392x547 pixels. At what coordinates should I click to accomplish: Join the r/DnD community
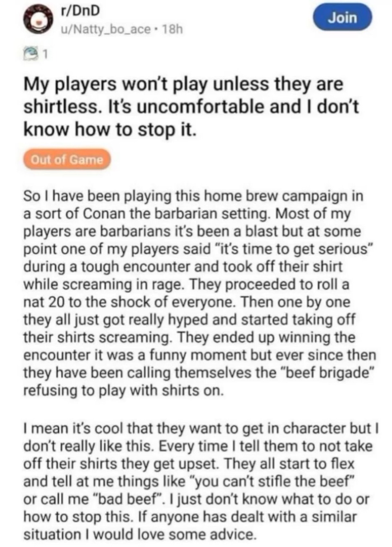(343, 17)
